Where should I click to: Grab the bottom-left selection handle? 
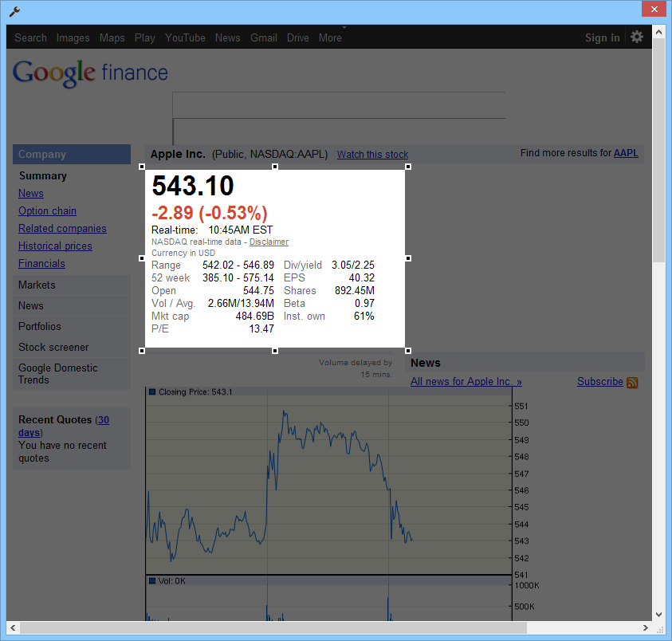click(x=142, y=351)
